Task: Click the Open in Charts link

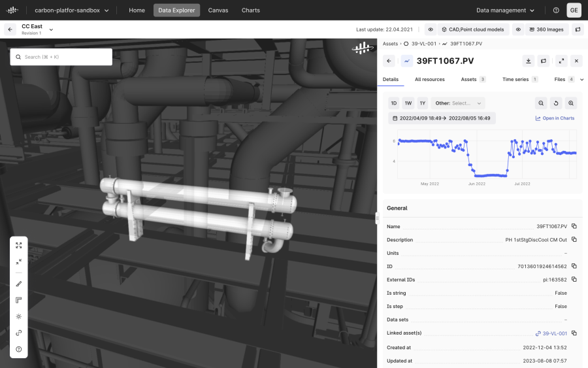Action: (555, 118)
